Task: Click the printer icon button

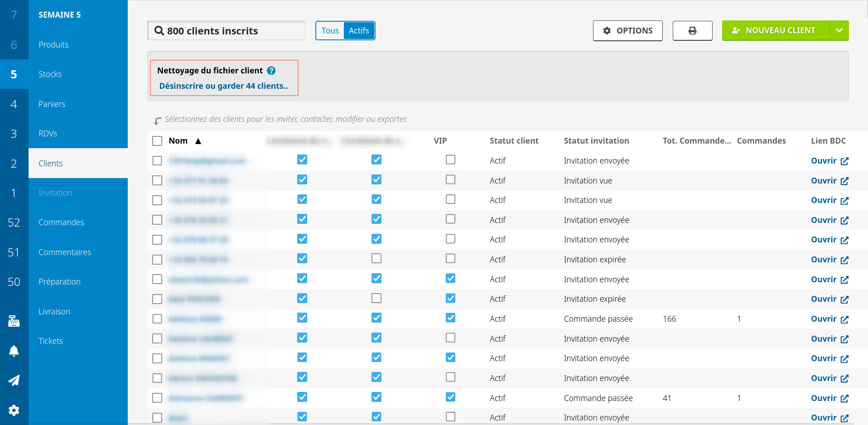Action: pyautogui.click(x=692, y=31)
